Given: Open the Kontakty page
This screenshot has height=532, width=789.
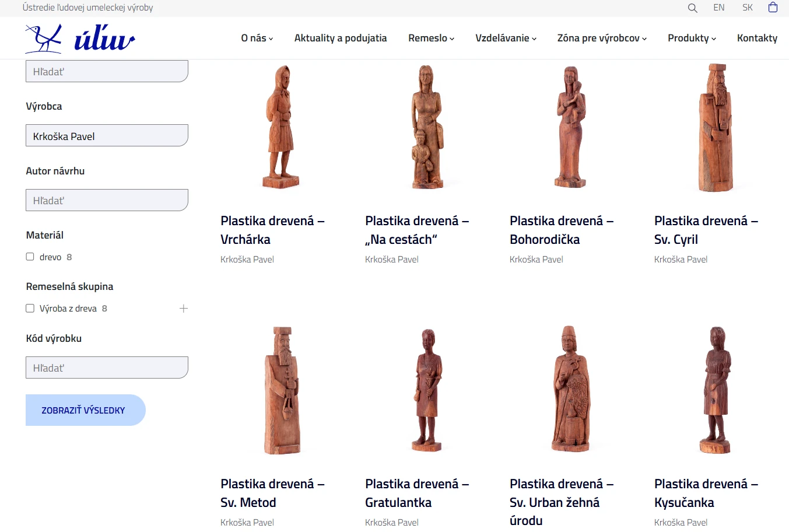Looking at the screenshot, I should point(757,38).
